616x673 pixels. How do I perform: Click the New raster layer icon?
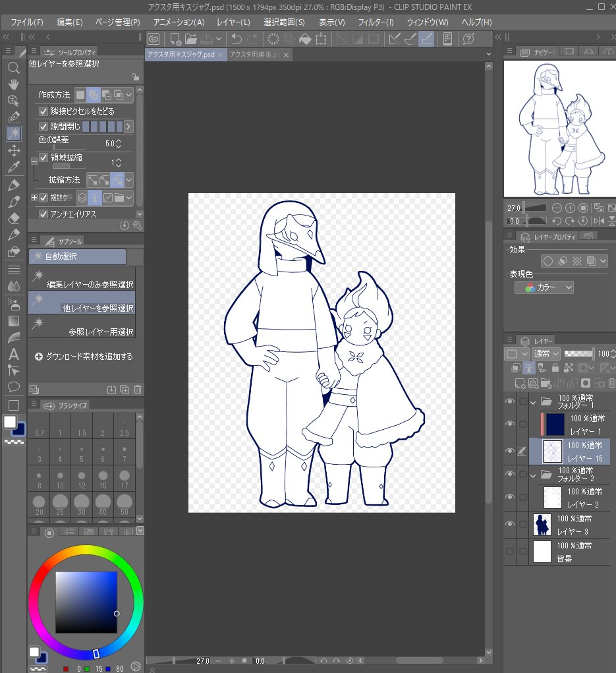tap(520, 383)
